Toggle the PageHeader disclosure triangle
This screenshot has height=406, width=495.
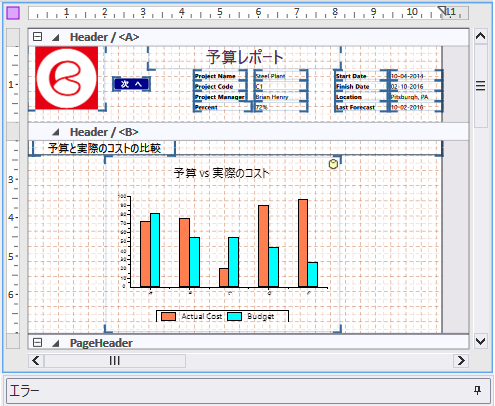pos(56,343)
